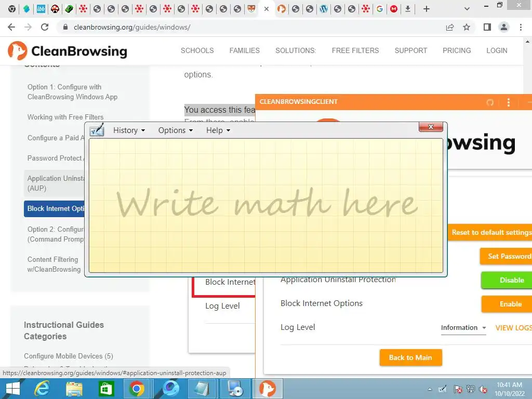
Task: Click Reset to default settings button
Action: tap(490, 232)
